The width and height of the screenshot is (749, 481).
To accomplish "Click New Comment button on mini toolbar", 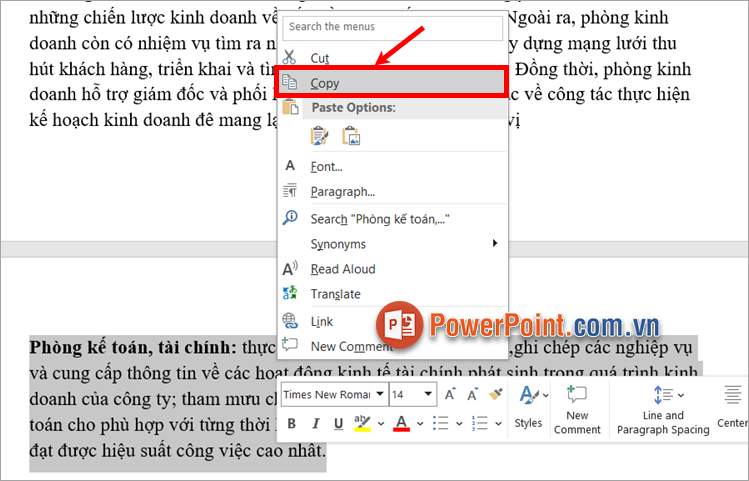I will click(x=577, y=409).
